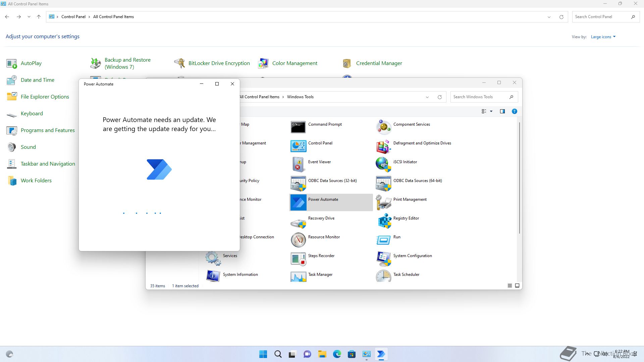The width and height of the screenshot is (644, 362).
Task: Go up one level in Control Panel
Action: point(39,17)
